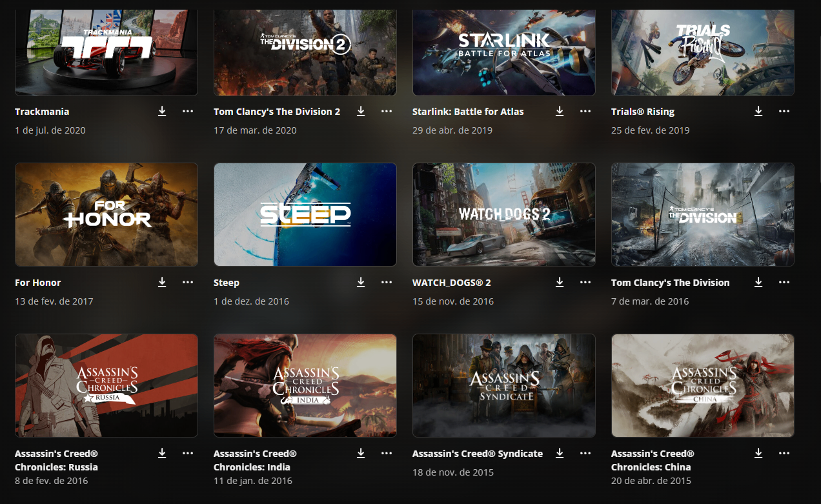Click the Trackmania game title
821x504 pixels.
point(42,112)
